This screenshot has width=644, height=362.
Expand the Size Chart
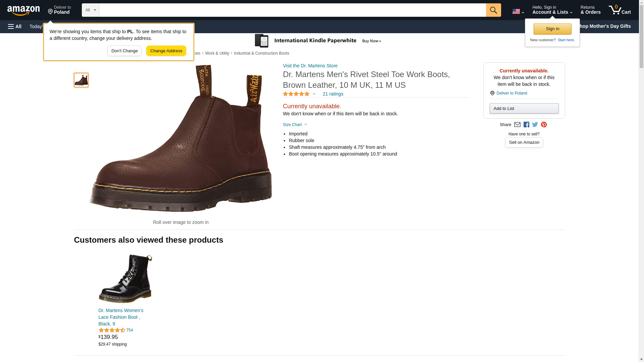click(x=295, y=125)
